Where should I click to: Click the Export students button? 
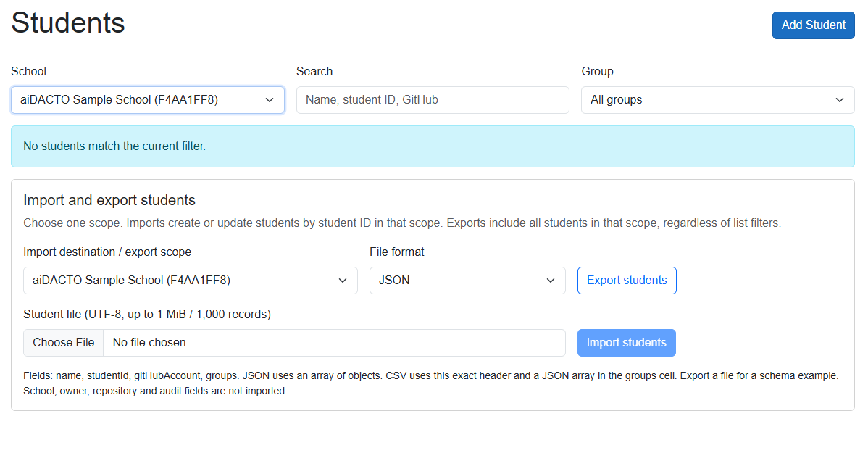tap(627, 281)
